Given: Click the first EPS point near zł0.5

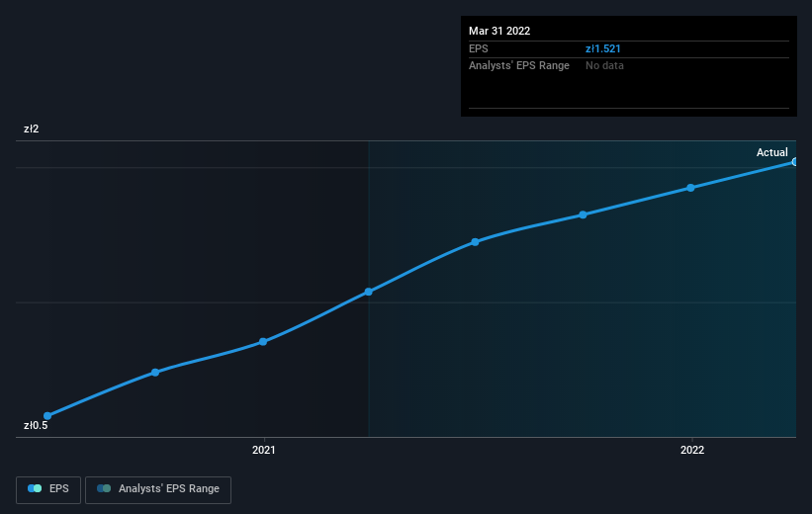Looking at the screenshot, I should 47,416.
